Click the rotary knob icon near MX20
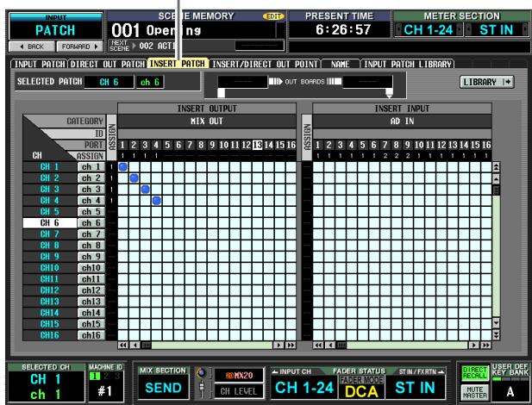This screenshot has width=532, height=405. (202, 373)
